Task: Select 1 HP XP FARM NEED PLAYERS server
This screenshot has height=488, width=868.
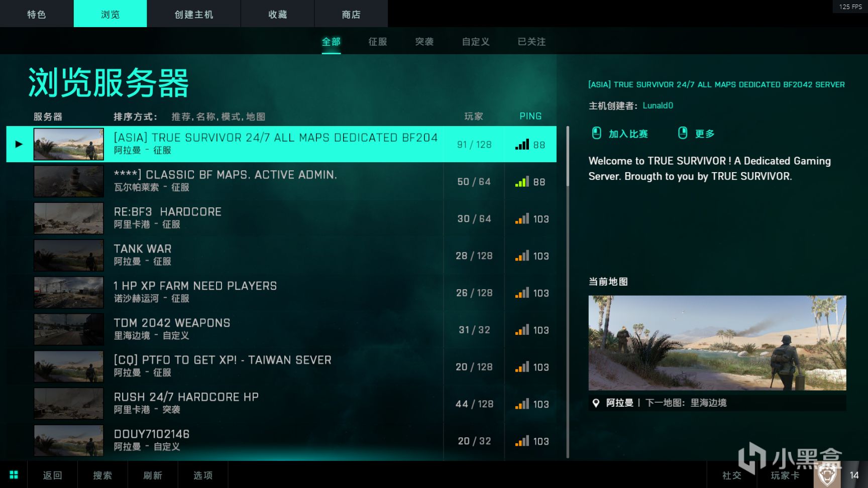Action: pyautogui.click(x=281, y=293)
